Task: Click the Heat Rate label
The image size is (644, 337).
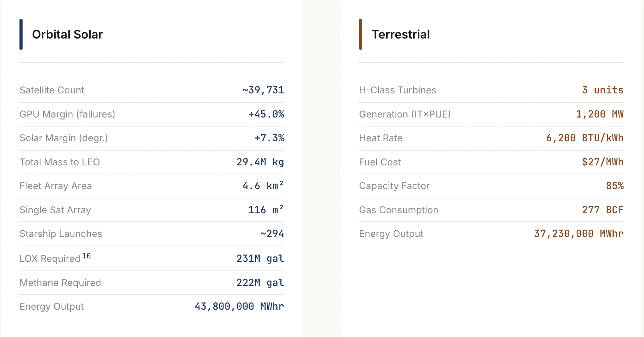Action: (x=380, y=138)
